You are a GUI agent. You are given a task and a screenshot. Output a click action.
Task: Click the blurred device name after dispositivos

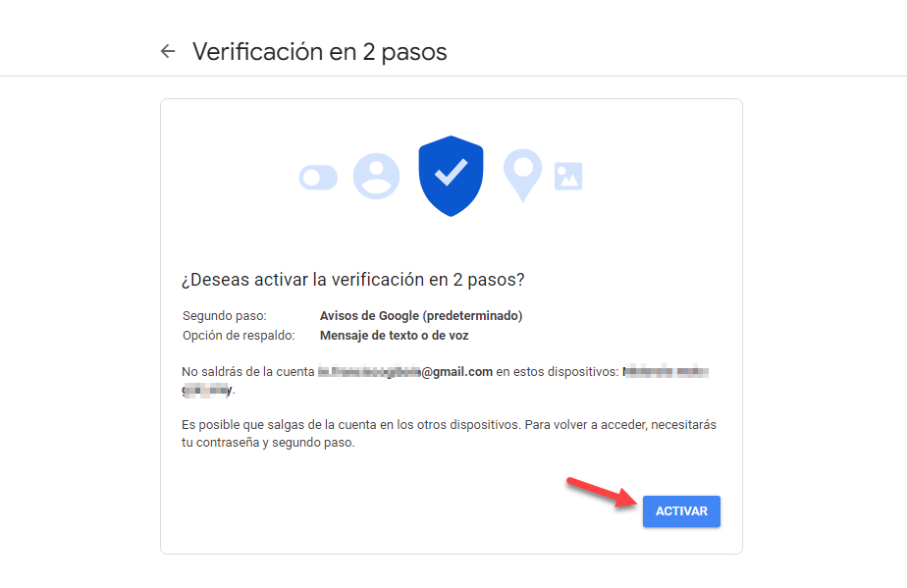pos(666,372)
